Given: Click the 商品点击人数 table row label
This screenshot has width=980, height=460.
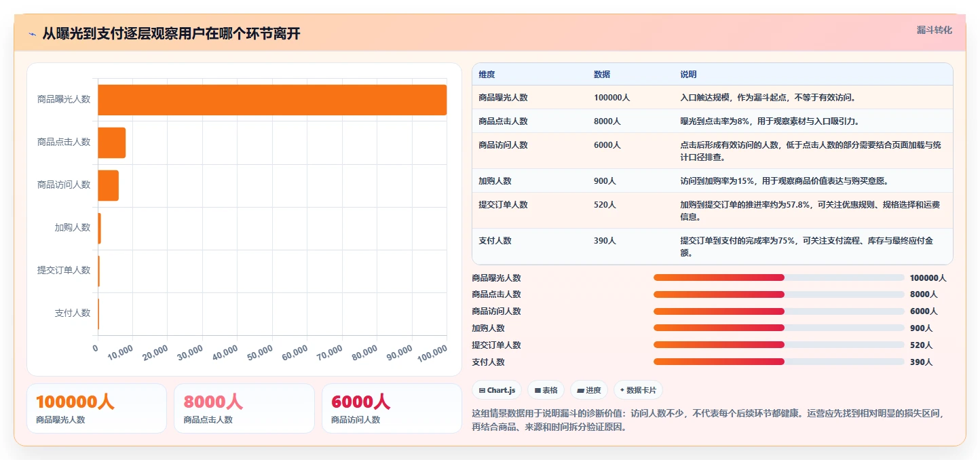Looking at the screenshot, I should click(503, 121).
